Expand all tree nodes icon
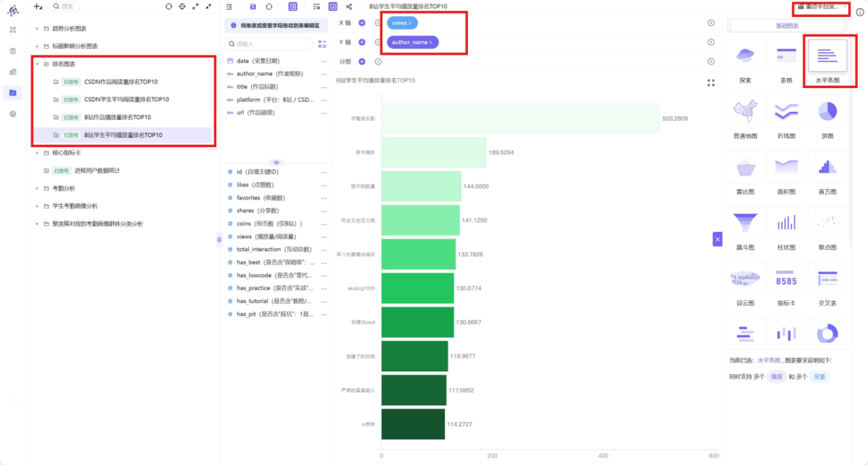Image resolution: width=868 pixels, height=465 pixels. (x=196, y=6)
